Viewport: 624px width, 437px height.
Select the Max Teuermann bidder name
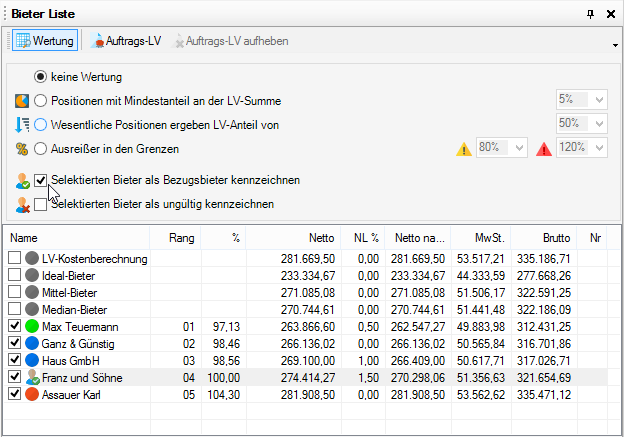click(80, 327)
